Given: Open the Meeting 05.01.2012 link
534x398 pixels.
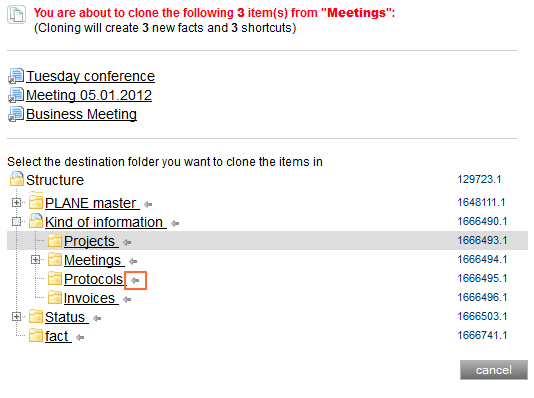Looking at the screenshot, I should coord(89,95).
